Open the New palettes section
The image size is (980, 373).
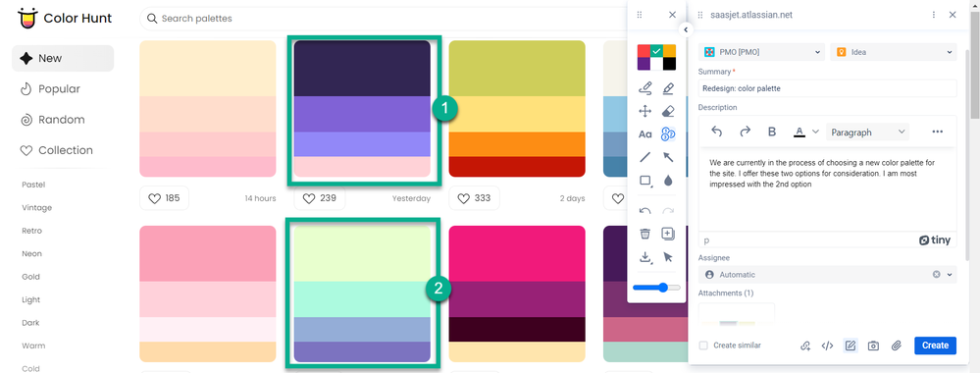63,58
